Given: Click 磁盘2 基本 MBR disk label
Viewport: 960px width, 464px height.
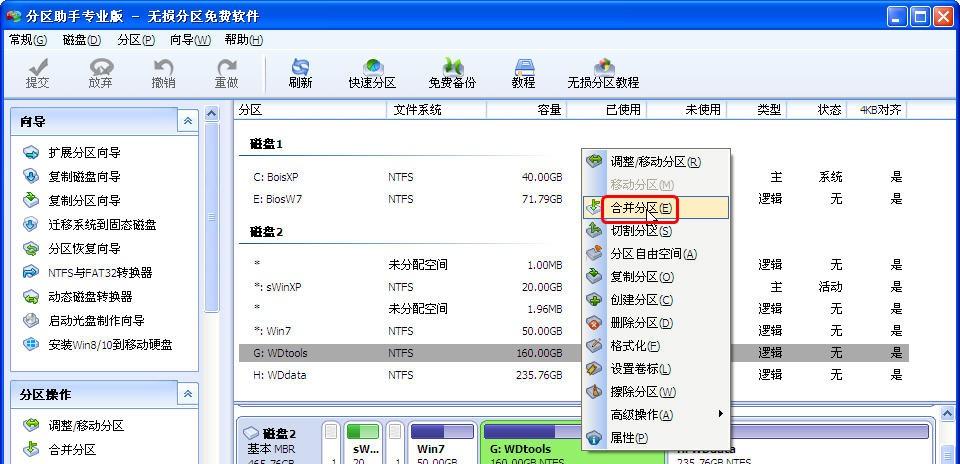Looking at the screenshot, I should pos(279,443).
